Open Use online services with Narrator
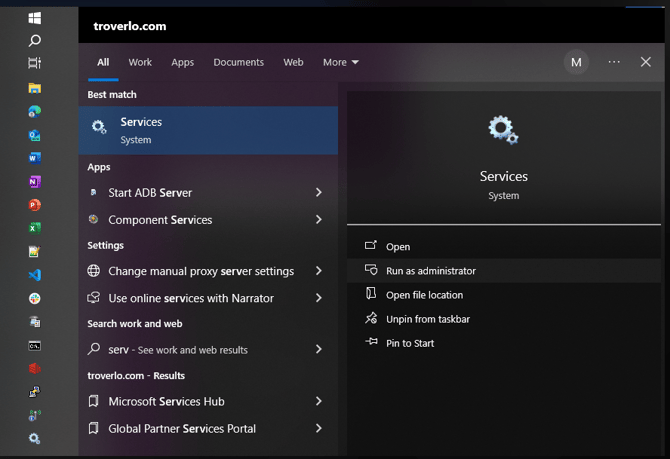The width and height of the screenshot is (670, 459). 208,298
